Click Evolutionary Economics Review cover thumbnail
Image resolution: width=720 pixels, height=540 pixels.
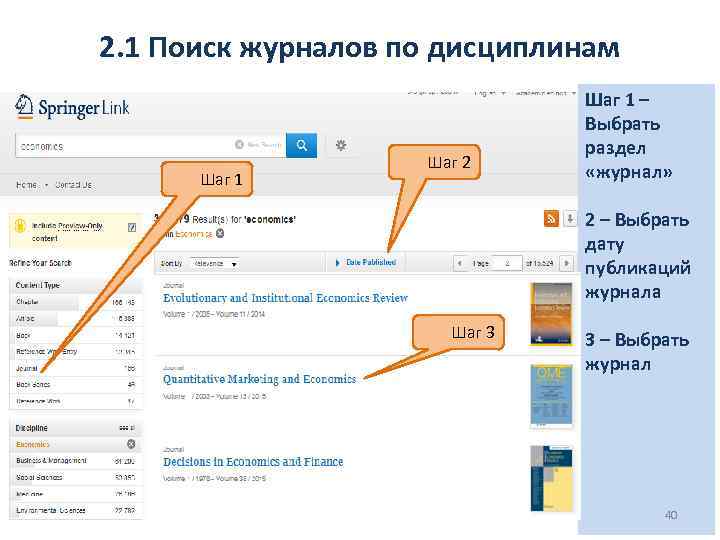click(551, 314)
